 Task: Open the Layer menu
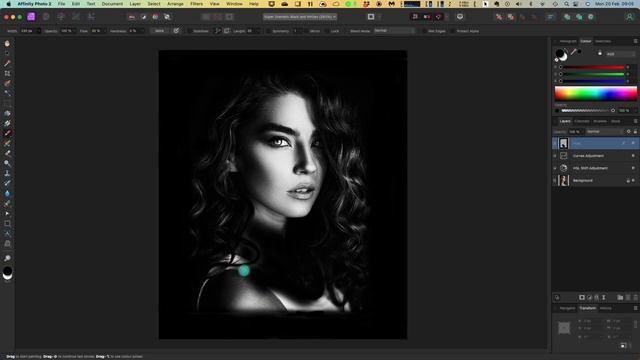coord(135,4)
